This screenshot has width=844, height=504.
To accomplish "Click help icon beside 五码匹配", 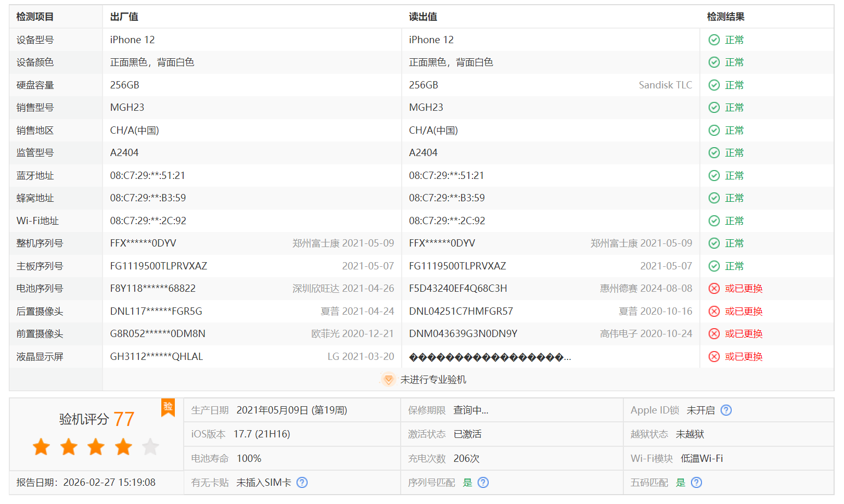I will (x=696, y=483).
